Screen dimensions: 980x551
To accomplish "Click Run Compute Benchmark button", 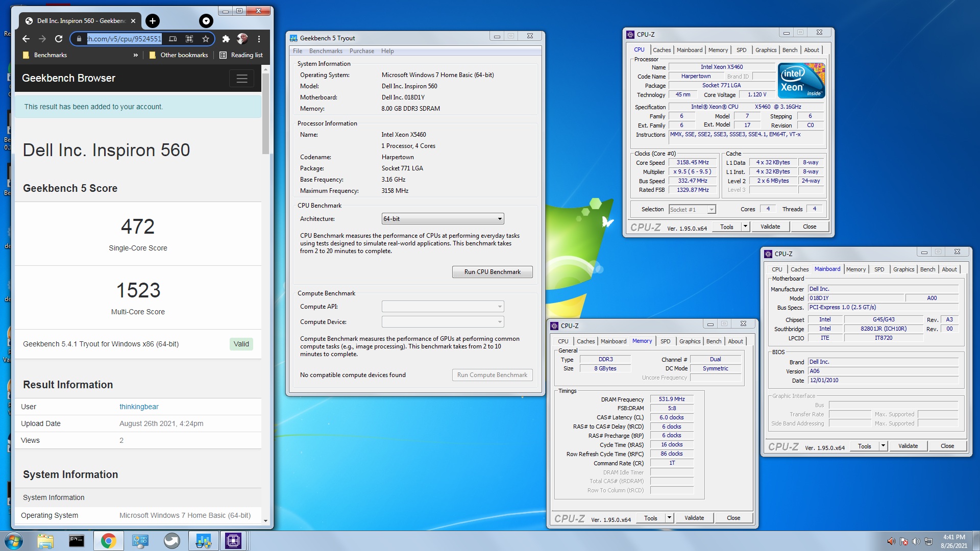I will [x=492, y=375].
